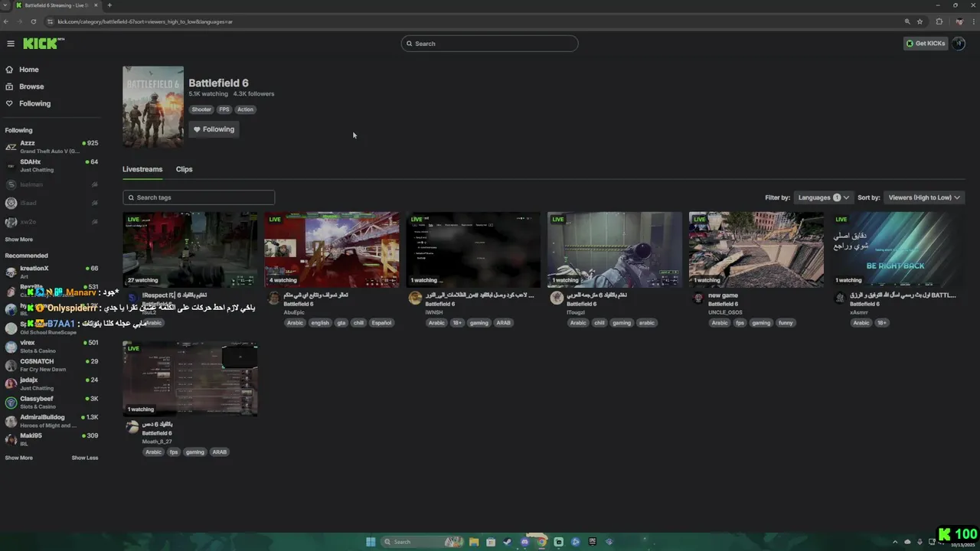The height and width of the screenshot is (551, 980).
Task: Open browser extensions puzzle icon
Action: [x=939, y=21]
